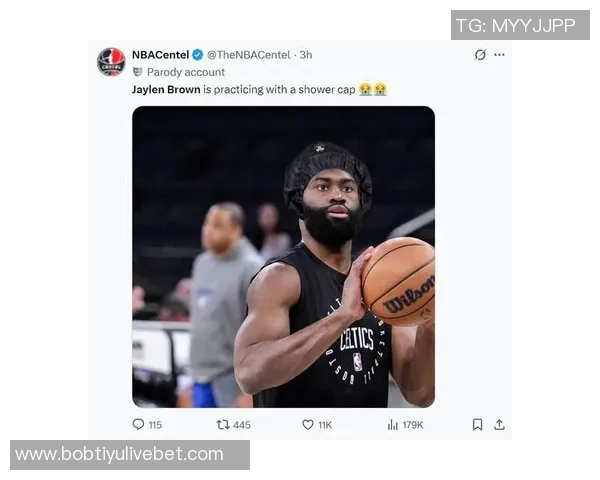
Task: Click the Parody account mask icon
Action: (137, 72)
